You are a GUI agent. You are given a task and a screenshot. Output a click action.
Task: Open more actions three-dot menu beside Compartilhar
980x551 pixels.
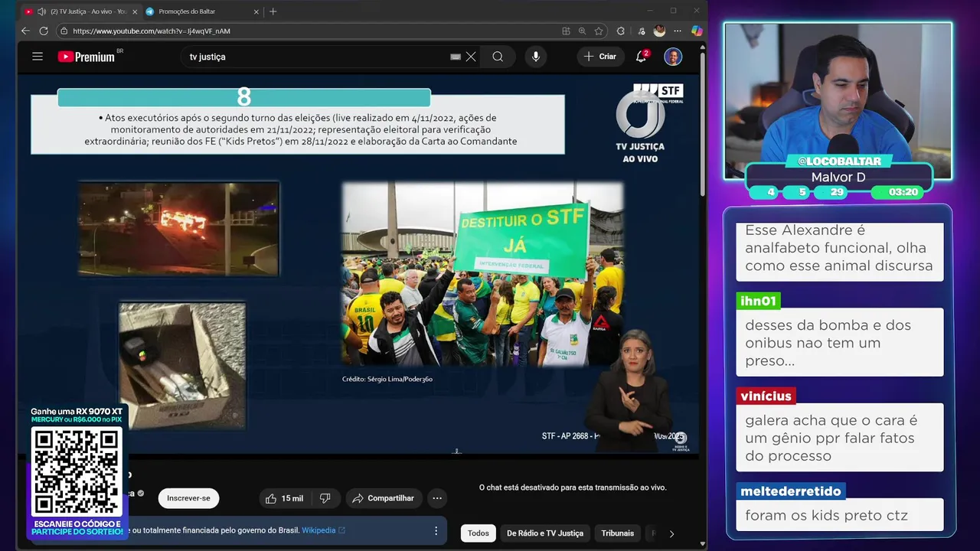coord(437,498)
